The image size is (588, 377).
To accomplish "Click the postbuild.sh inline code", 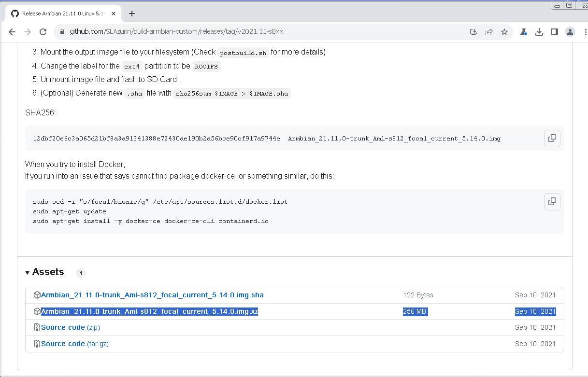I will click(x=243, y=53).
